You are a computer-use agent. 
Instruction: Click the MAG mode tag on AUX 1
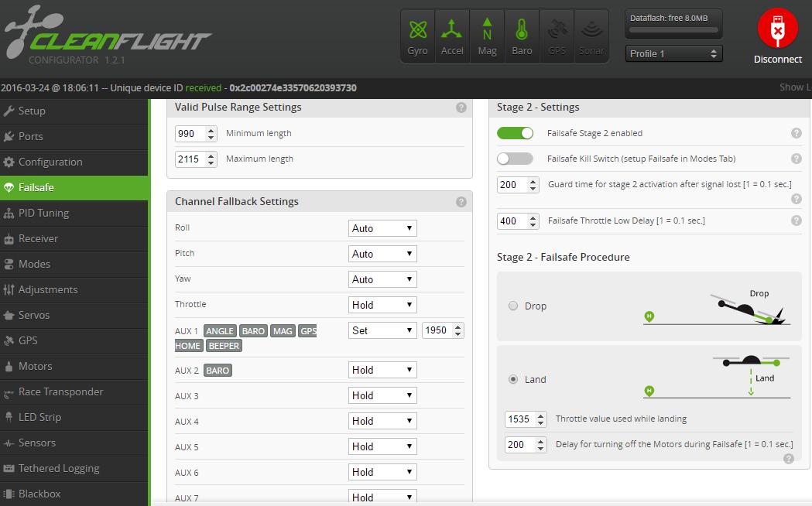click(283, 330)
